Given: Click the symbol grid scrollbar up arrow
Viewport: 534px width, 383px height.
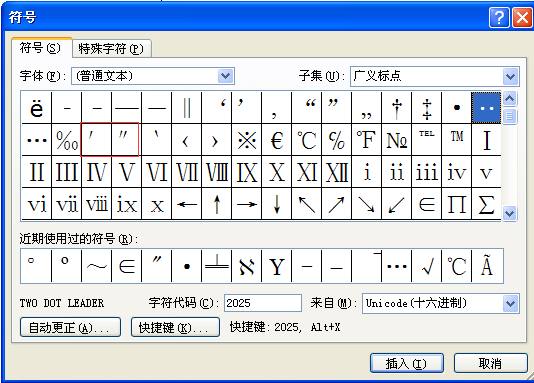Looking at the screenshot, I should [510, 99].
